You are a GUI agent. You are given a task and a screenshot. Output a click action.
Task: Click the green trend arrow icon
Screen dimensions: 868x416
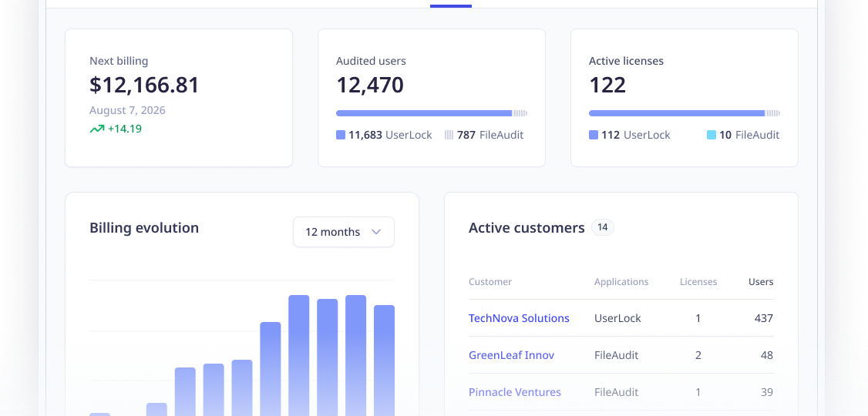click(97, 129)
